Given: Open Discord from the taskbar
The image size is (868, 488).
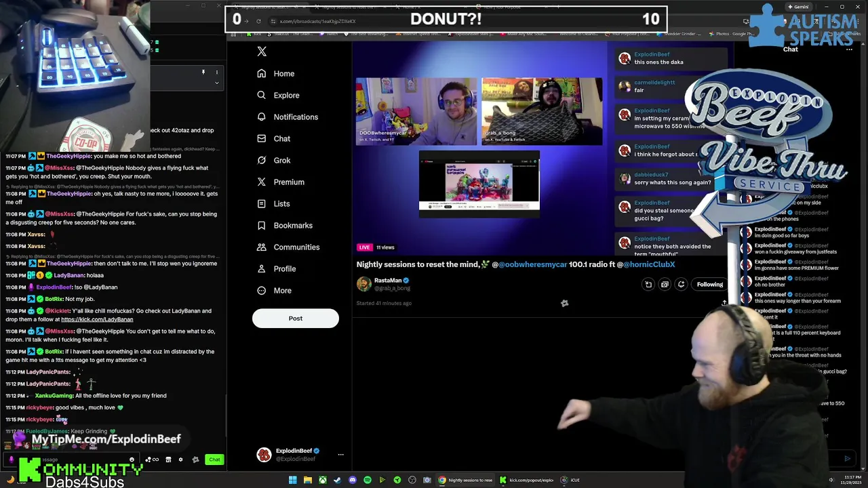Looking at the screenshot, I should 353,480.
